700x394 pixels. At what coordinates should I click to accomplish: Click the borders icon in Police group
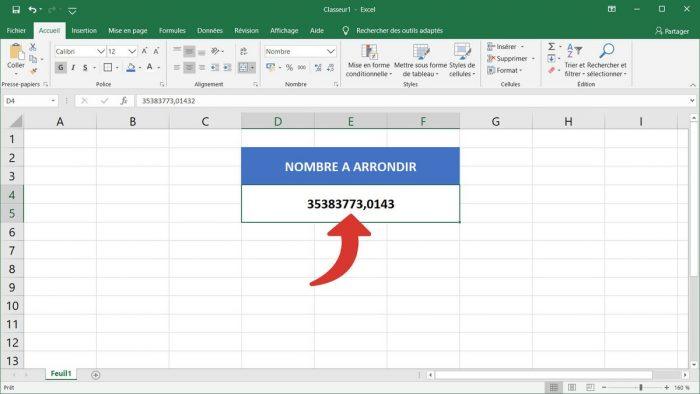tap(108, 67)
